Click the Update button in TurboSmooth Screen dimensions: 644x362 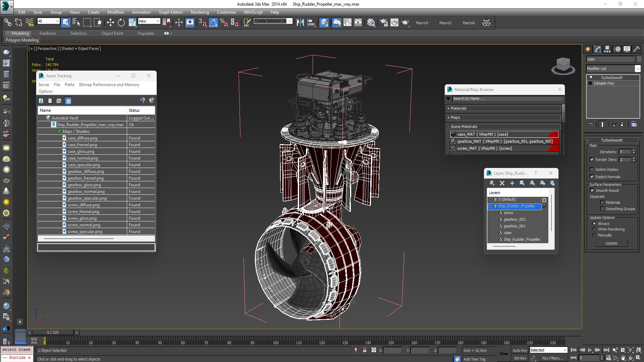click(611, 243)
